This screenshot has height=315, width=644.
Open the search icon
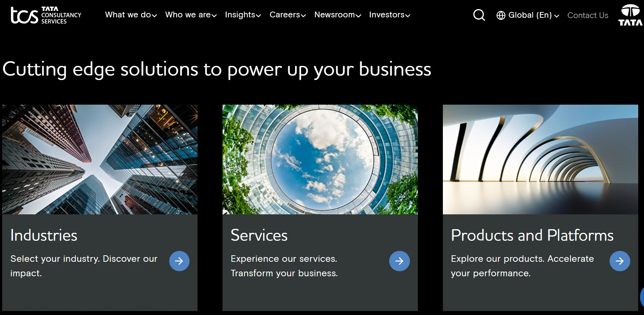coord(479,15)
